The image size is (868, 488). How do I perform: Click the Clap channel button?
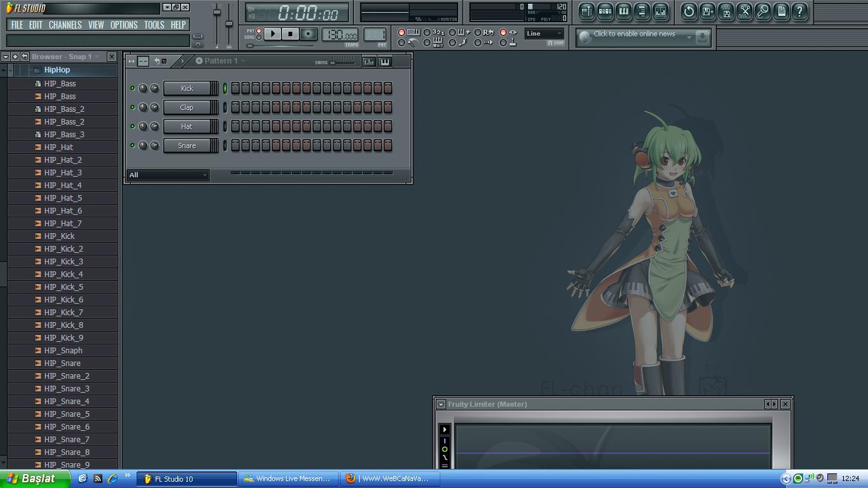pos(187,107)
